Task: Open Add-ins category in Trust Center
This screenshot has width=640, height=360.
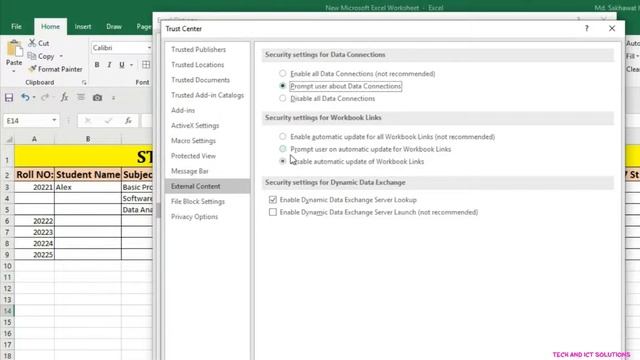Action: [x=183, y=110]
